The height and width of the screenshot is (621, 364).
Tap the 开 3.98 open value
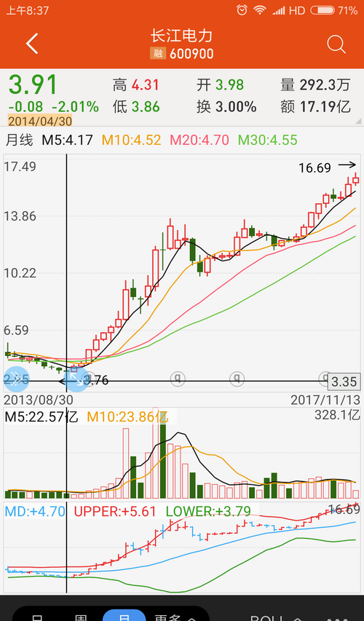tap(221, 84)
